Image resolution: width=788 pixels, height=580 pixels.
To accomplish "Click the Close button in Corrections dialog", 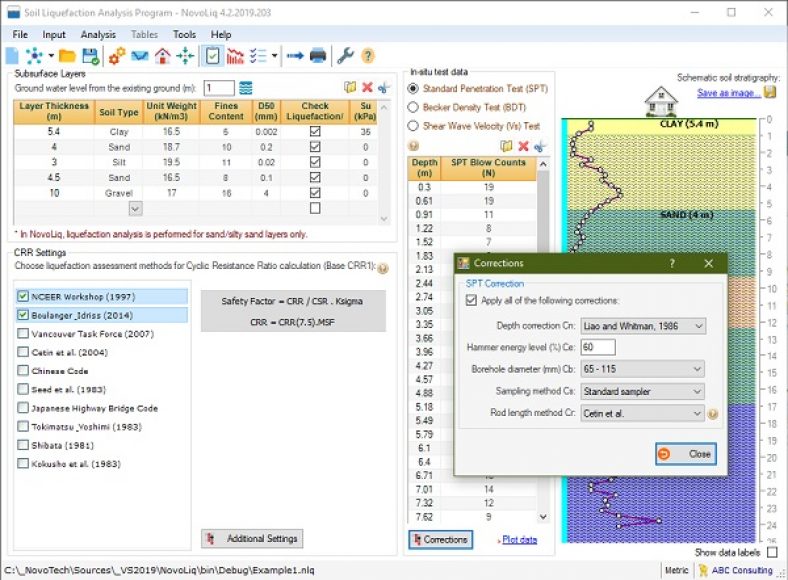I will coord(686,454).
